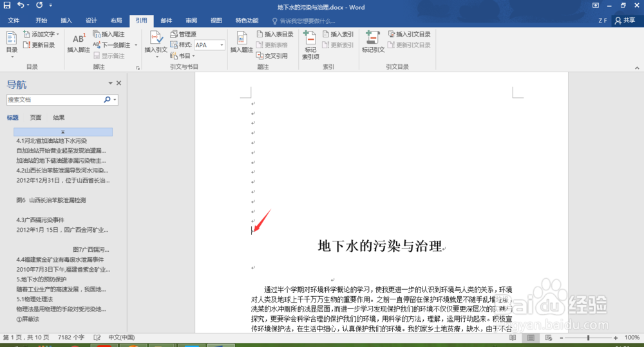The height and width of the screenshot is (347, 644).
Task: Jump to heading 4.3广西镉污染事件
Action: (40, 220)
